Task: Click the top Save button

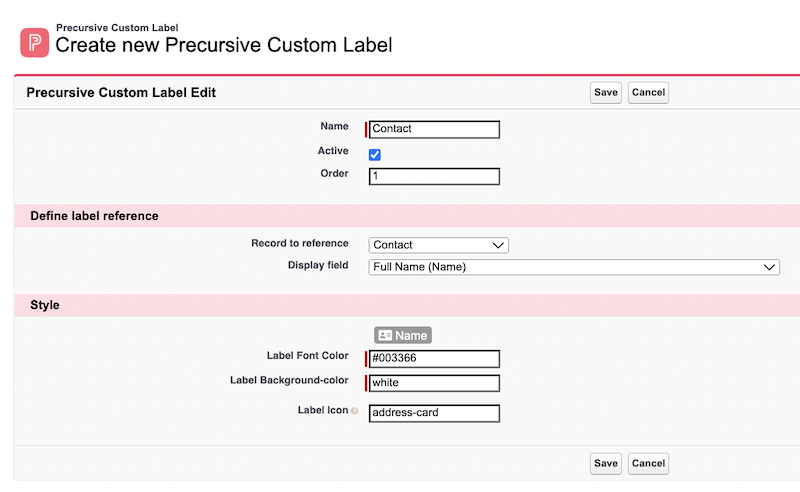Action: [x=606, y=92]
